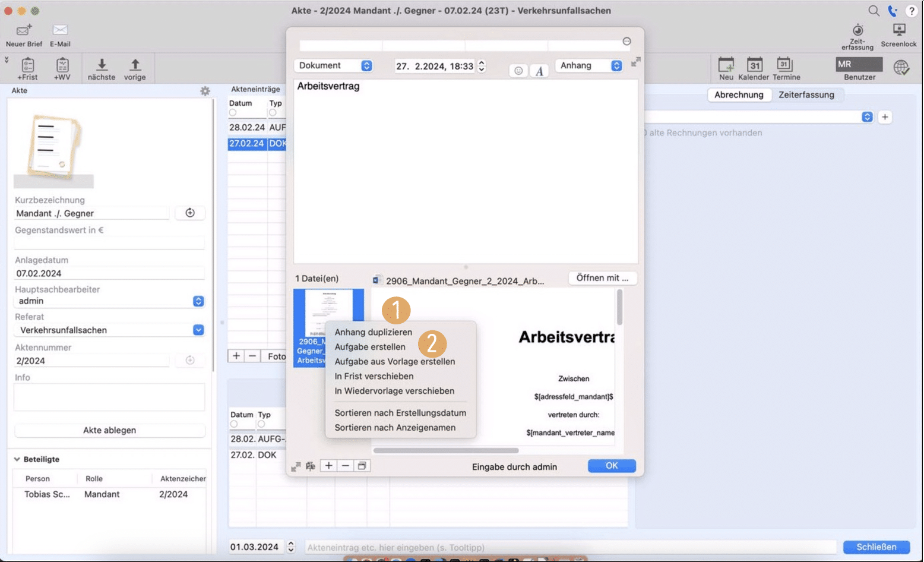The image size is (924, 562).
Task: Open the question mark help icon
Action: click(911, 11)
